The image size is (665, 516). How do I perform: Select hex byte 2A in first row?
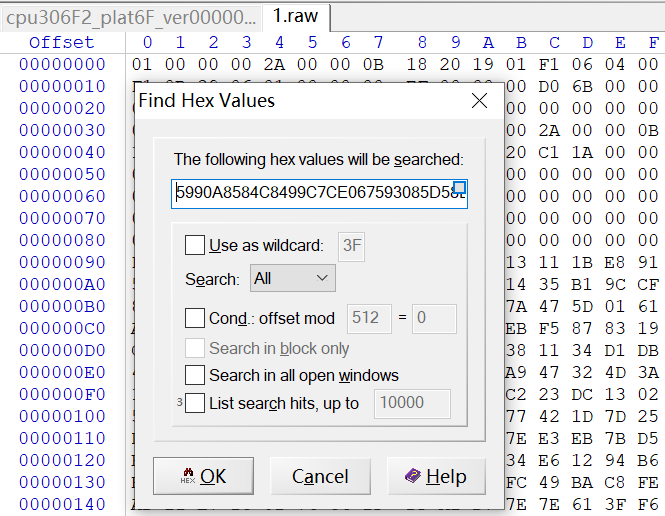pos(274,64)
